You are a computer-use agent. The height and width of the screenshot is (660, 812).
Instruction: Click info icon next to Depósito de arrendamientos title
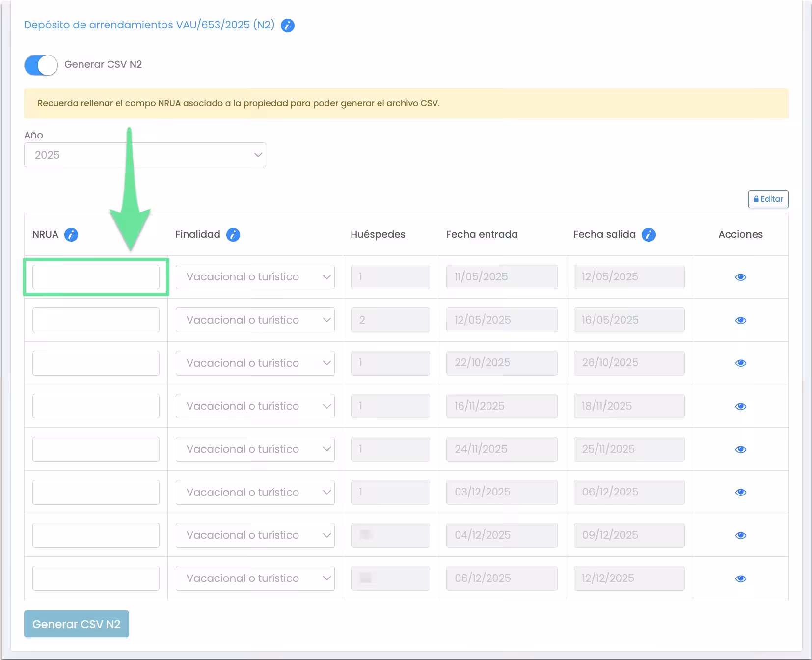pyautogui.click(x=288, y=26)
